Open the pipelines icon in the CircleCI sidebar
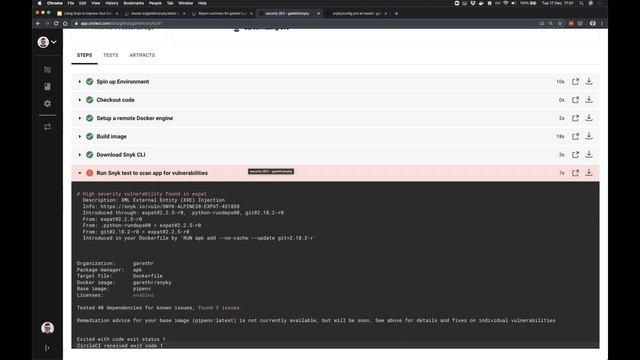The width and height of the screenshot is (640, 360). point(47,70)
